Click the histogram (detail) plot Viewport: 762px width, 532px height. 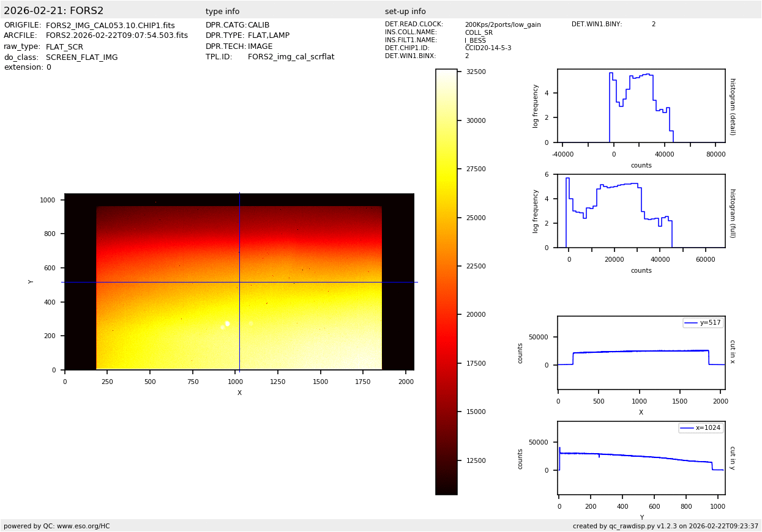pos(641,106)
